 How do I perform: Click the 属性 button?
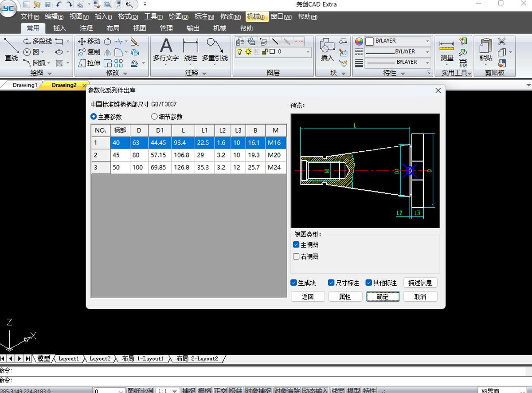(345, 296)
